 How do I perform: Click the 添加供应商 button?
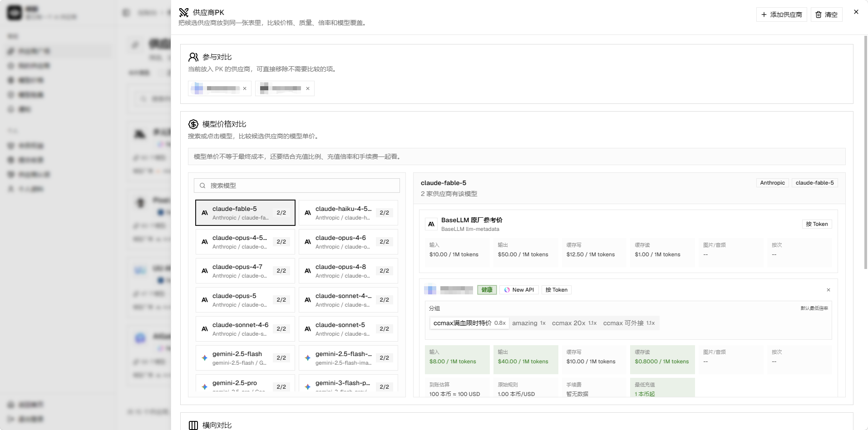tap(781, 15)
